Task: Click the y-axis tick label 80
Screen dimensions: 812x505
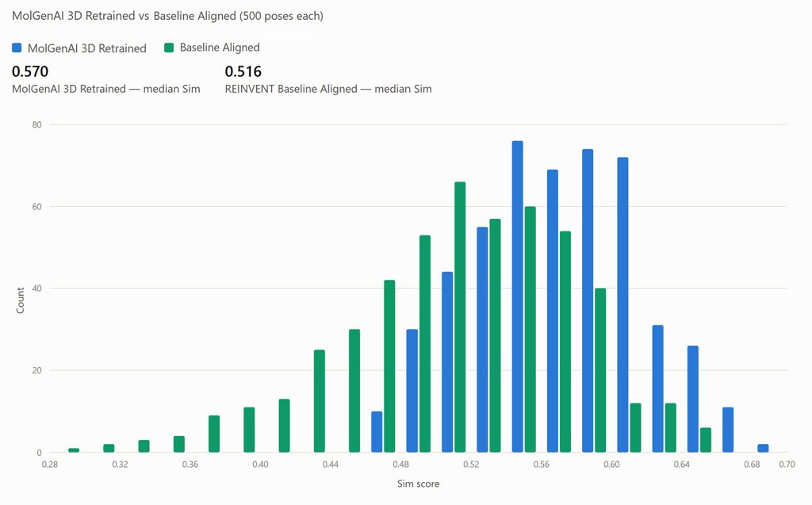Action: (x=36, y=124)
